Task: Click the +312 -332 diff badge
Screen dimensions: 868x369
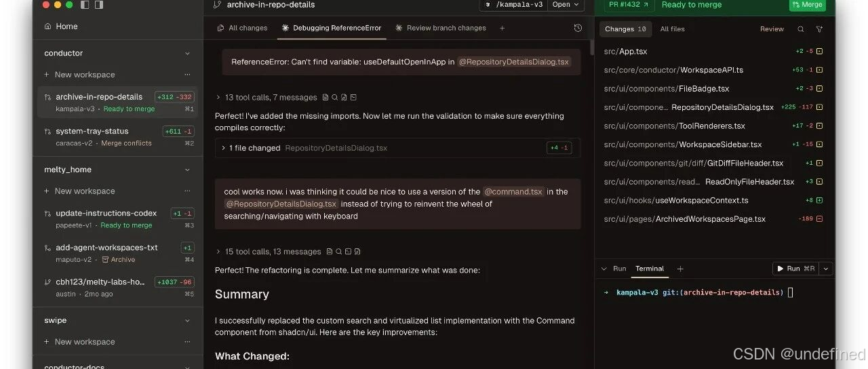Action: [174, 97]
